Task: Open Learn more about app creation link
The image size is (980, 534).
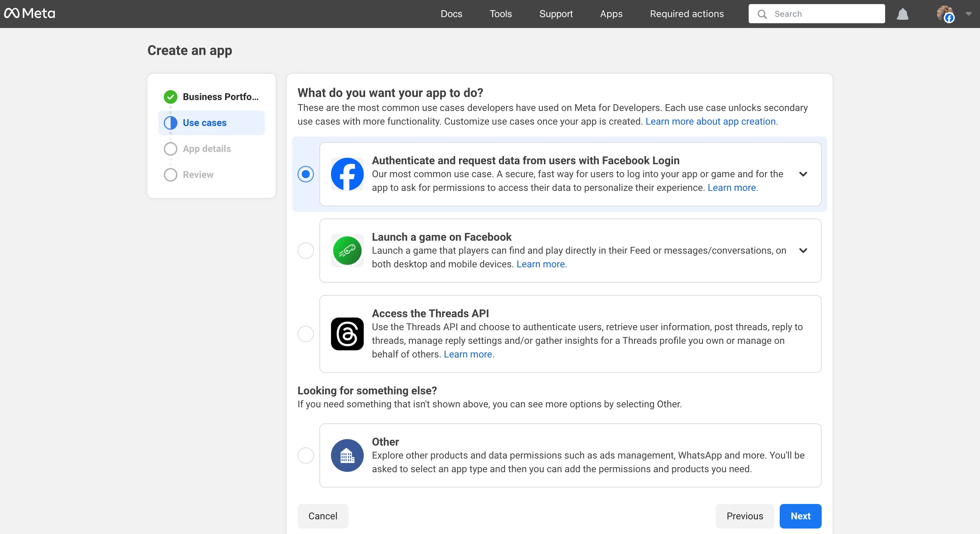Action: [x=711, y=122]
